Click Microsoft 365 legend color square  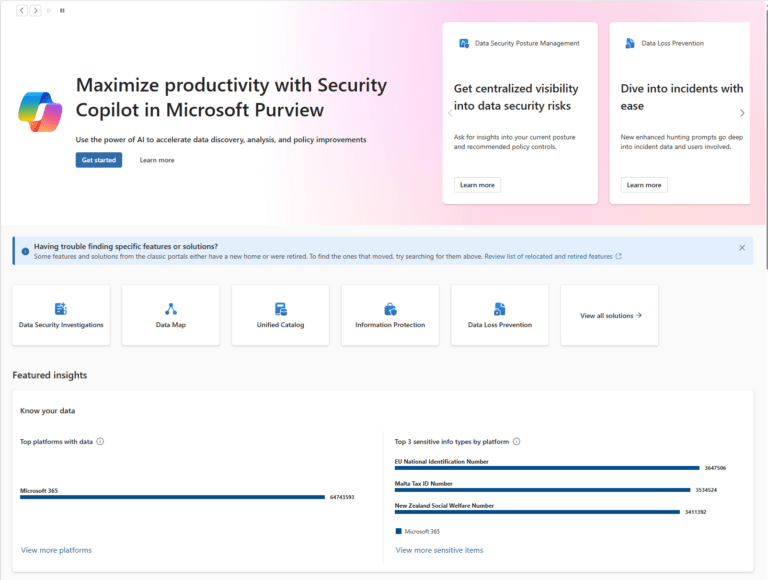(x=399, y=531)
